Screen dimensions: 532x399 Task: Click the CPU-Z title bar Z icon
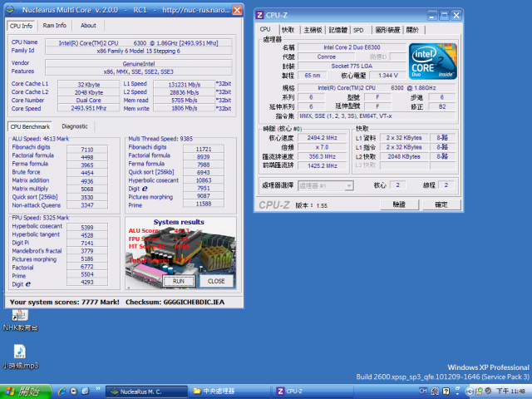coord(260,15)
